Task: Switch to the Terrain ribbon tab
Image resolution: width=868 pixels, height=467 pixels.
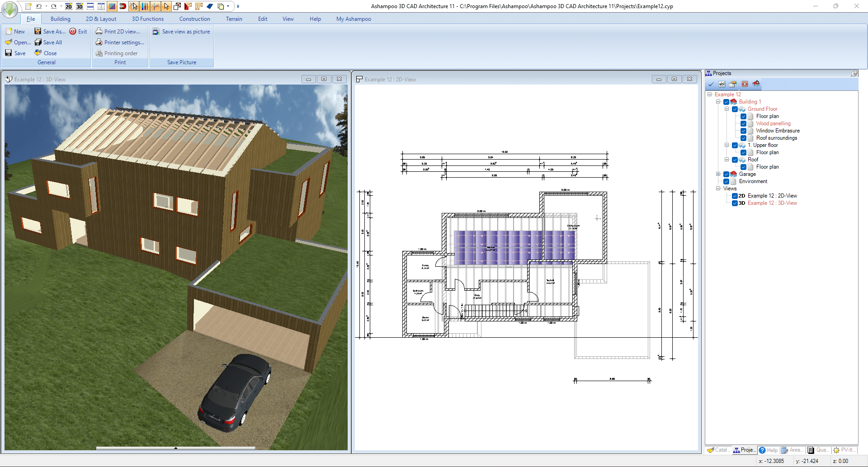Action: pos(234,19)
